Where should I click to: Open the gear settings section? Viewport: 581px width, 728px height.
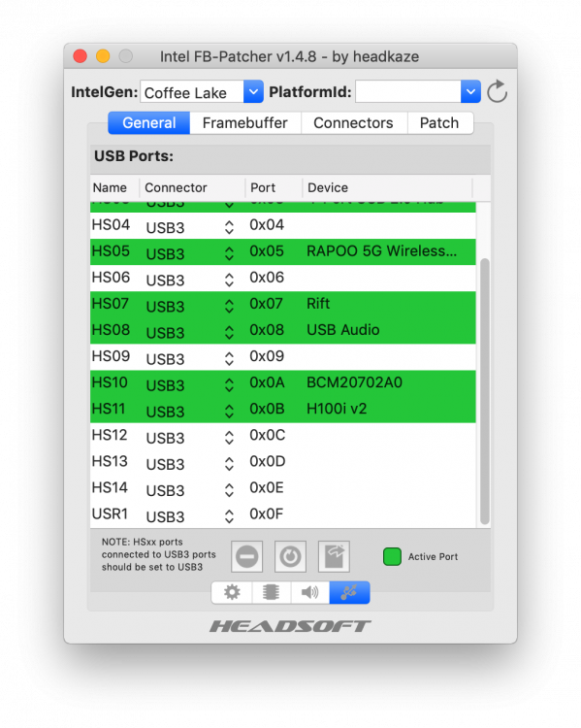[232, 592]
